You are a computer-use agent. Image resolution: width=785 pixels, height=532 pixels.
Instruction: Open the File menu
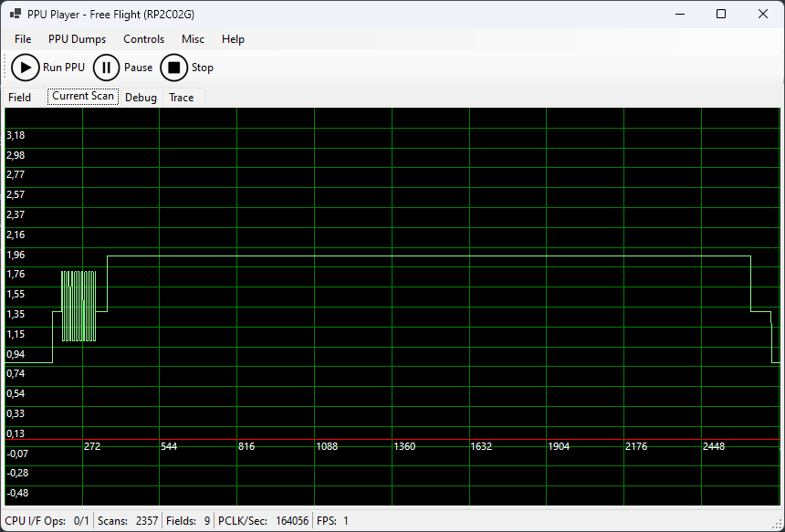[x=23, y=39]
